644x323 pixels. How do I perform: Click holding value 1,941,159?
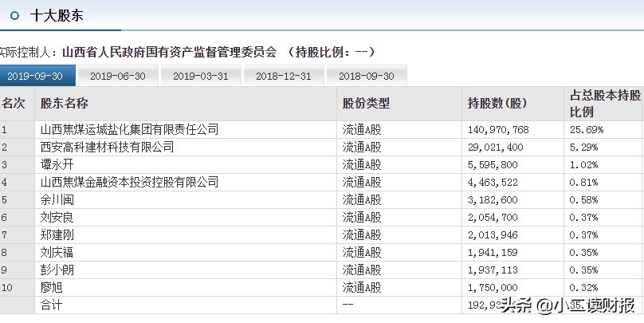click(493, 253)
